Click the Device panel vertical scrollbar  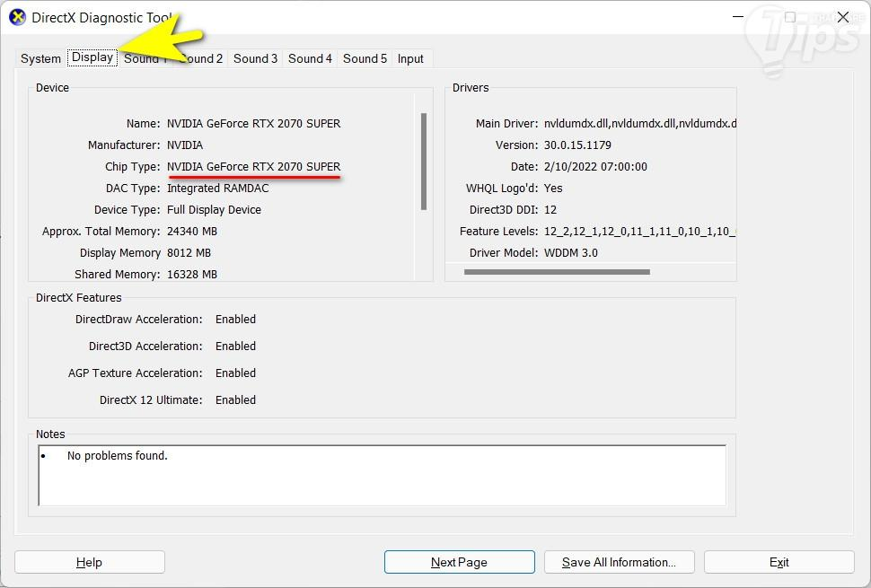[424, 161]
